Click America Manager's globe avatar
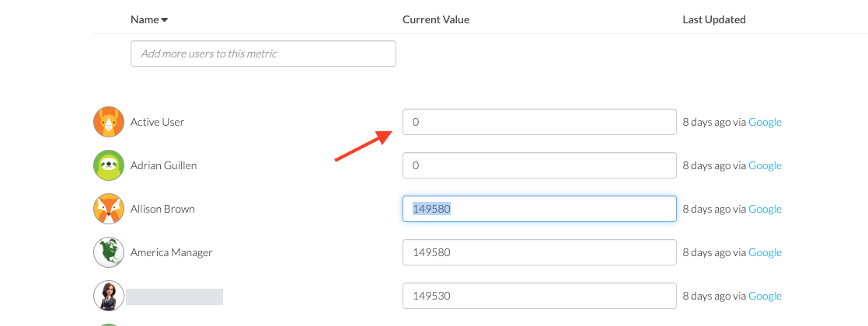This screenshot has width=868, height=326. point(109,252)
